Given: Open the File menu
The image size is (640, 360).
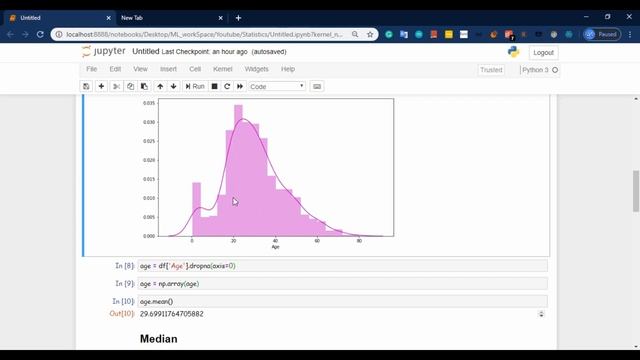Looking at the screenshot, I should (91, 69).
